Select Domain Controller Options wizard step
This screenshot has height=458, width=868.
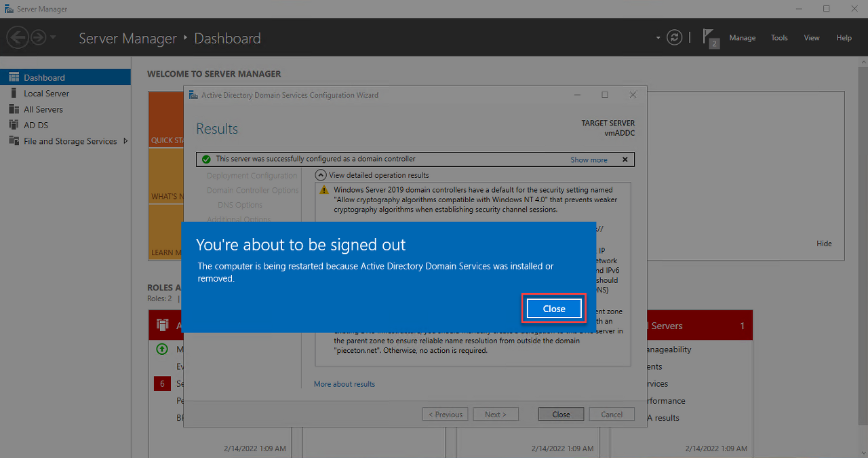click(252, 191)
